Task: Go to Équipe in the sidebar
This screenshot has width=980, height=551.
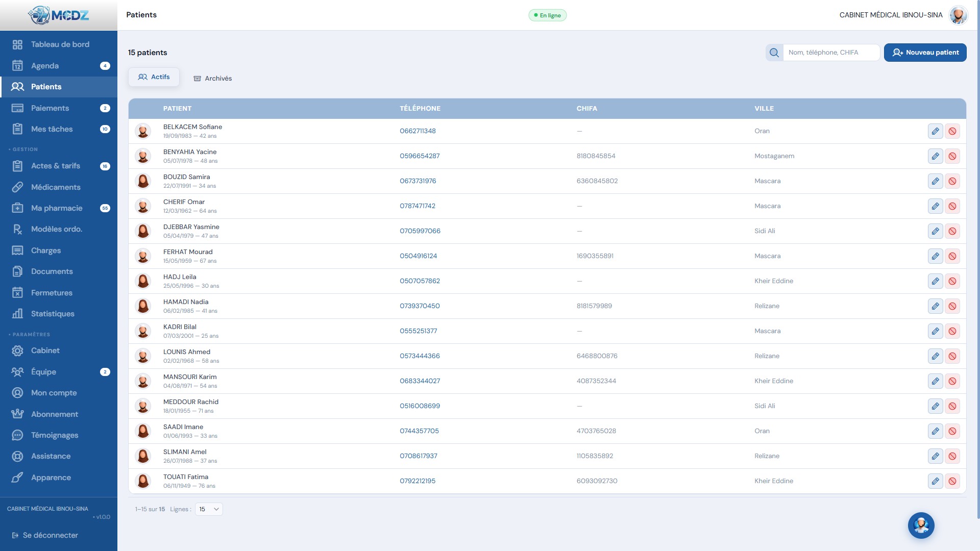Action: (x=59, y=372)
